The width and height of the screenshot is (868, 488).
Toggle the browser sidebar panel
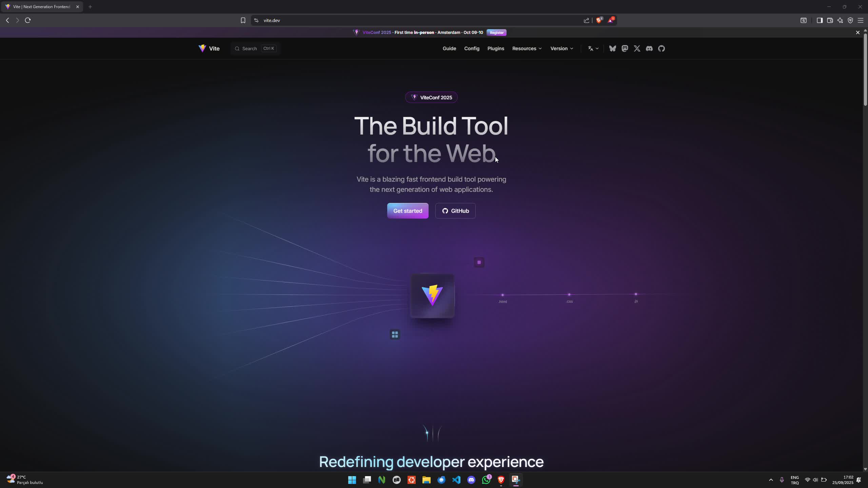pos(820,20)
